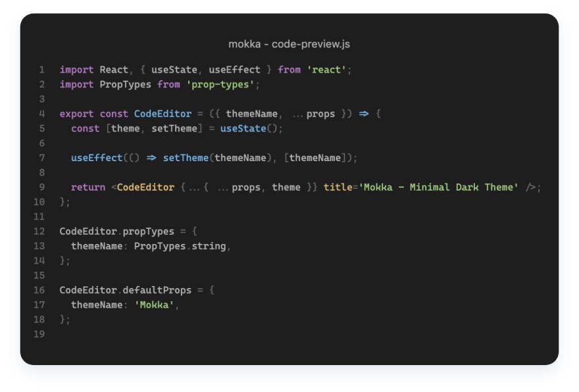The image size is (579, 392).
Task: Click line number 19 in gutter
Action: (x=39, y=334)
